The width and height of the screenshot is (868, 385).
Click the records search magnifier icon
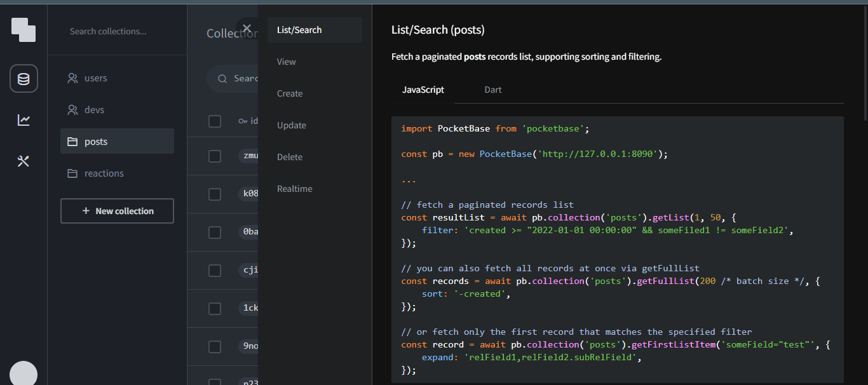pyautogui.click(x=222, y=79)
